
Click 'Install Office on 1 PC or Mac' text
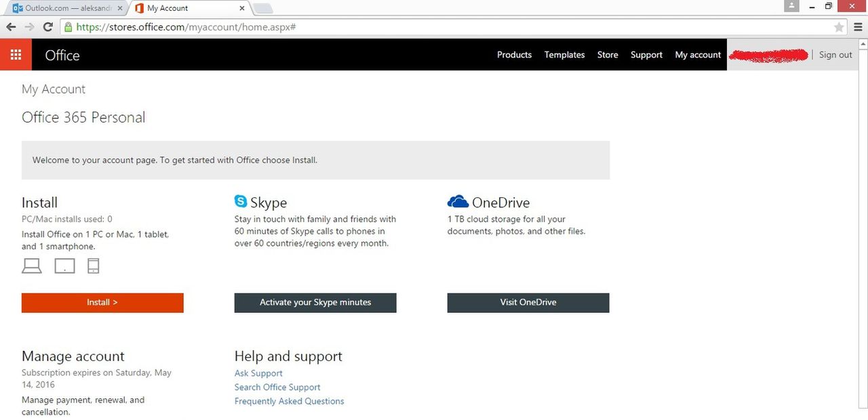point(95,240)
